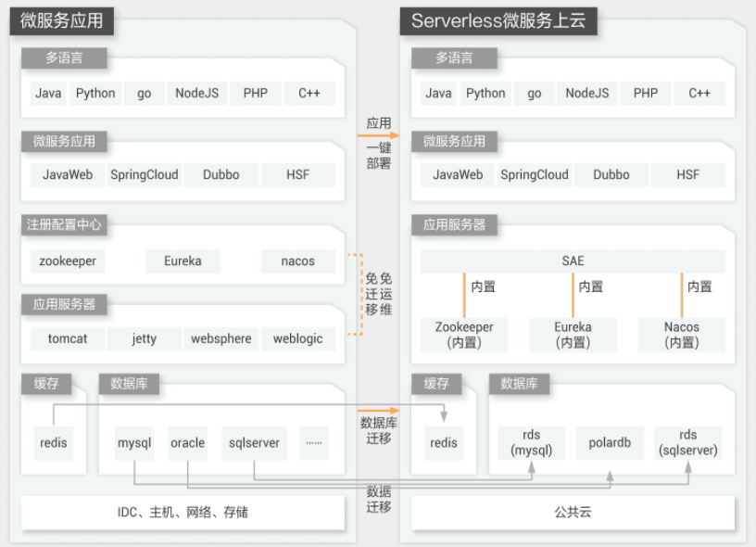The height and width of the screenshot is (547, 756).
Task: Click 多语言 header in the Serverless微服务上云 panel
Action: tap(454, 58)
